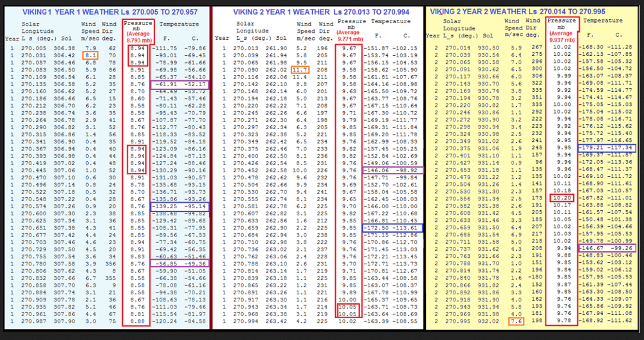
Task: Click wind speed value 7.6 in Viking 2 Year 2
Action: [x=516, y=321]
